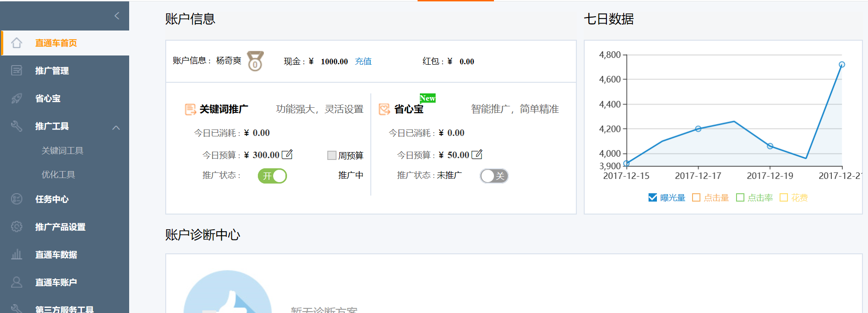868x313 pixels.
Task: Click the 2017-12-21 peak data point
Action: coord(842,65)
